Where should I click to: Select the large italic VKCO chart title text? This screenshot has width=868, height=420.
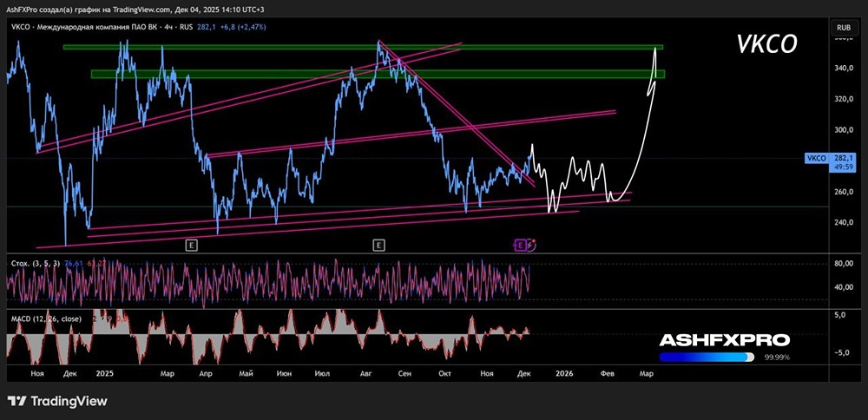pyautogui.click(x=767, y=45)
